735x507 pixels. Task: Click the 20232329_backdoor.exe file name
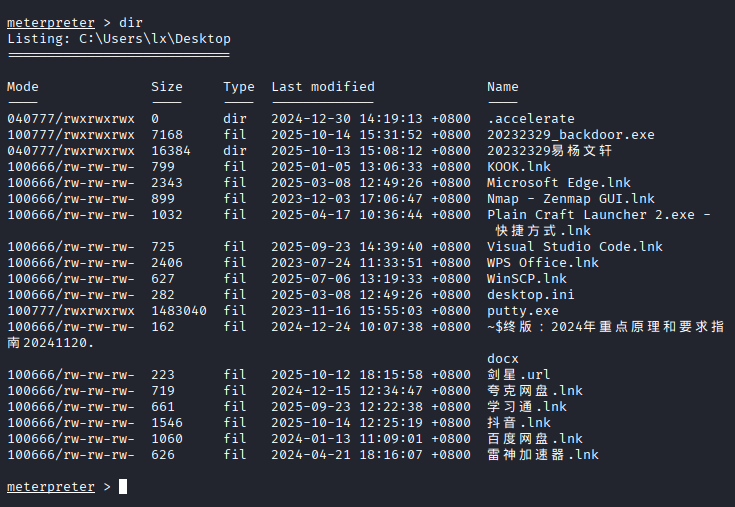click(570, 135)
